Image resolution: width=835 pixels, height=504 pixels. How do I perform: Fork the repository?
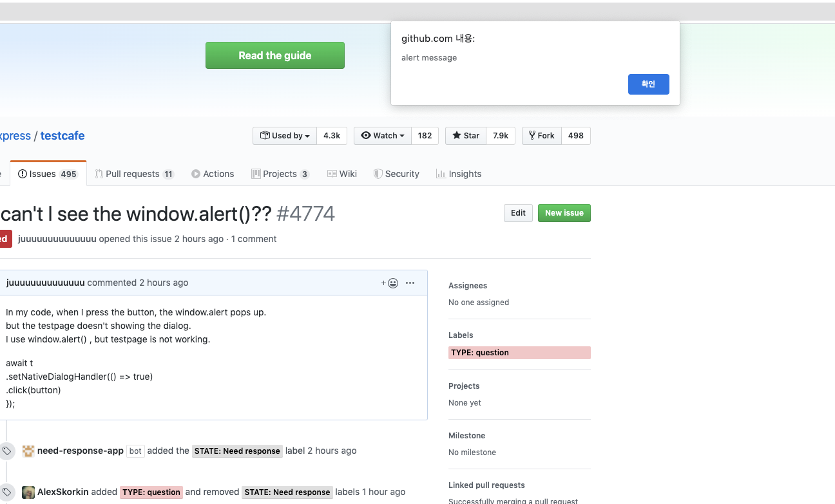click(541, 135)
